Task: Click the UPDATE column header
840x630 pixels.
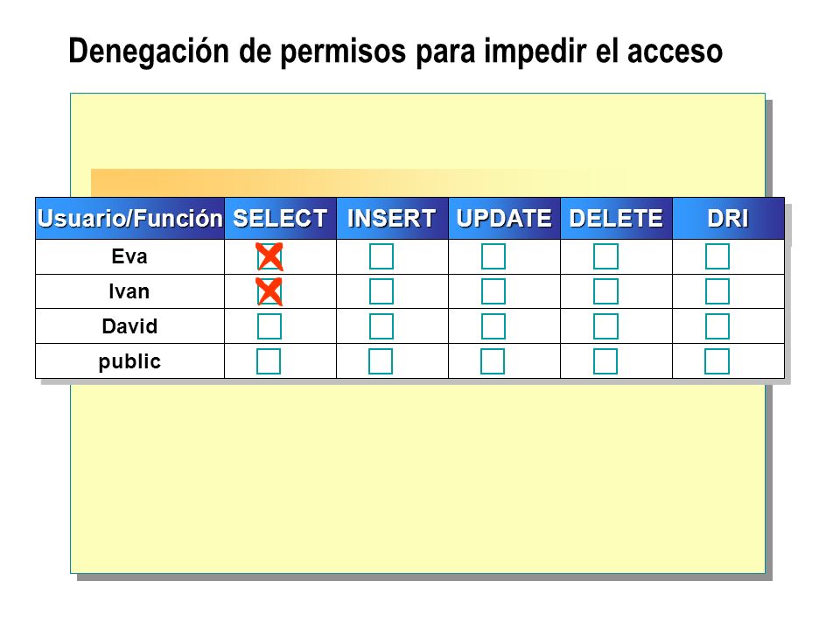Action: point(504,219)
